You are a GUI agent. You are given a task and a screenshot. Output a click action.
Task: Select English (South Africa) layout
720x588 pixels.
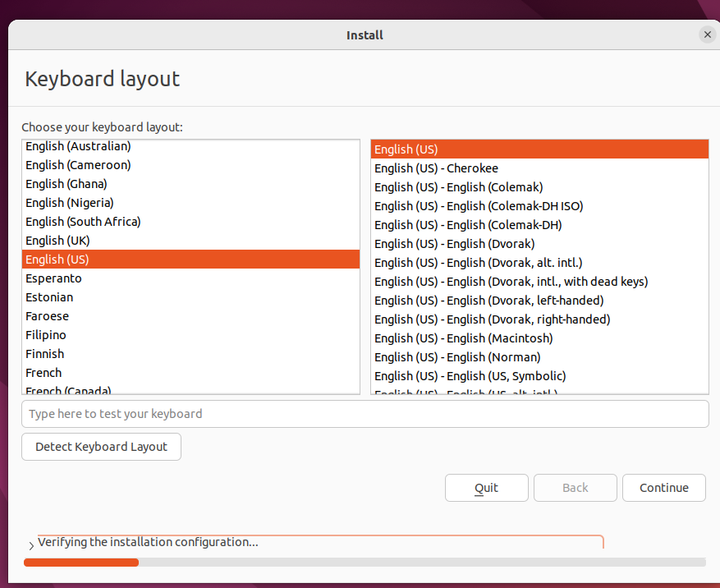(x=83, y=222)
